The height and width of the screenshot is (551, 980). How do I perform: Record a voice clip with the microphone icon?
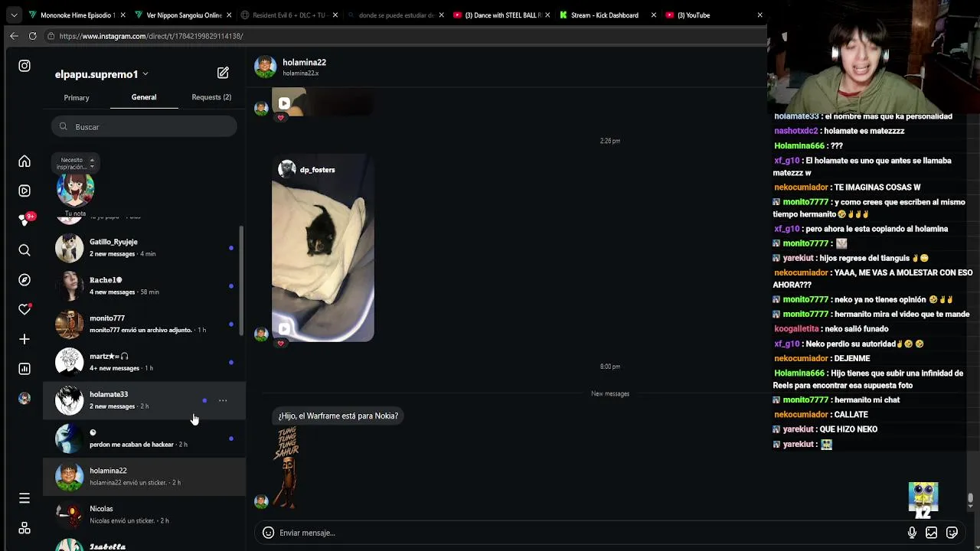click(x=912, y=533)
